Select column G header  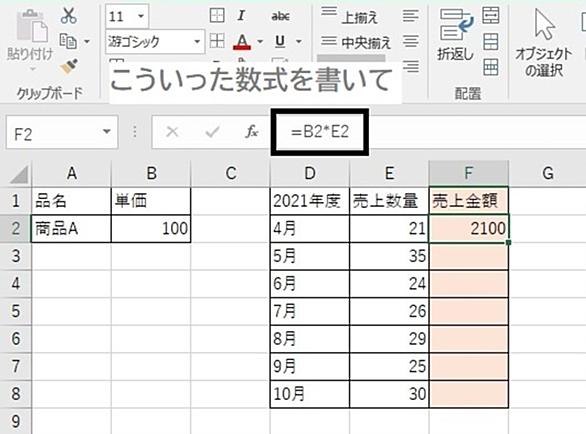pos(547,173)
